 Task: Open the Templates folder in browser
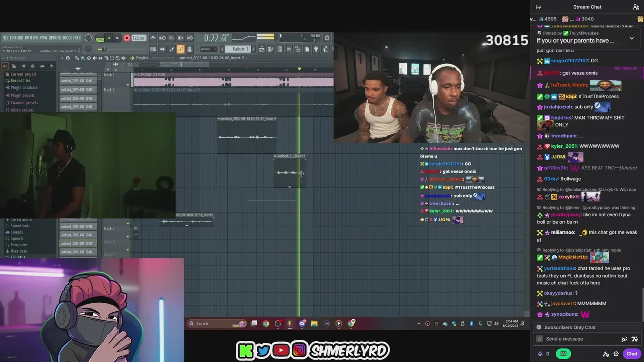tap(19, 245)
